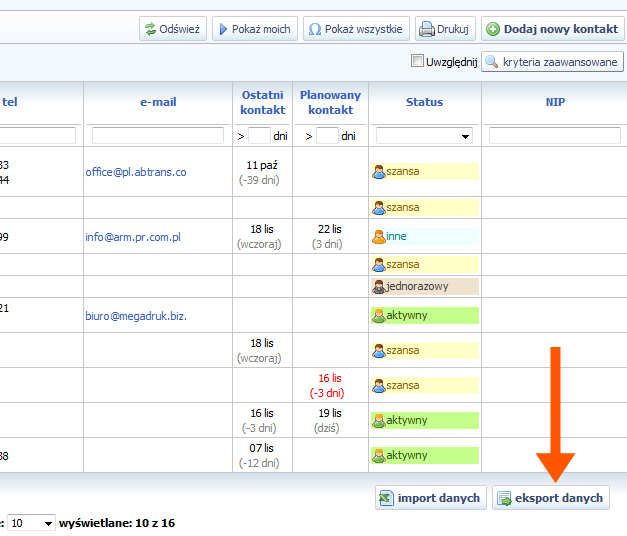Click the e-mail filter input field

pos(158,136)
